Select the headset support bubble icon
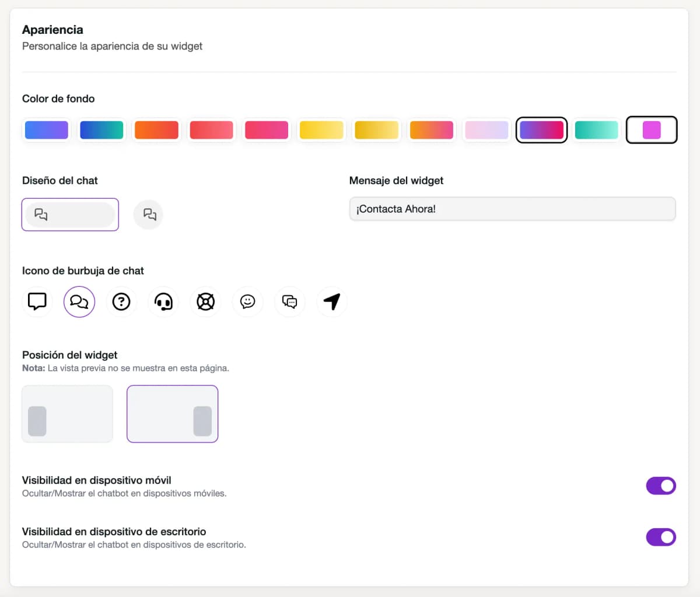Screen dimensions: 700x597 pos(163,301)
